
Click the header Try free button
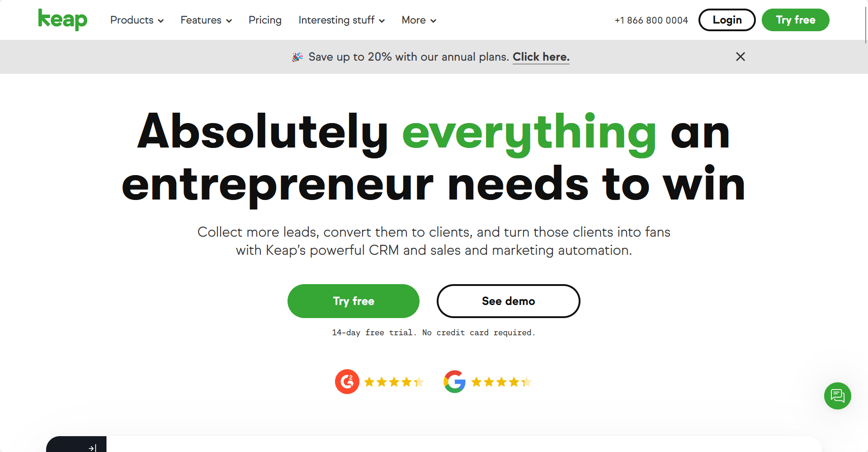coord(796,20)
